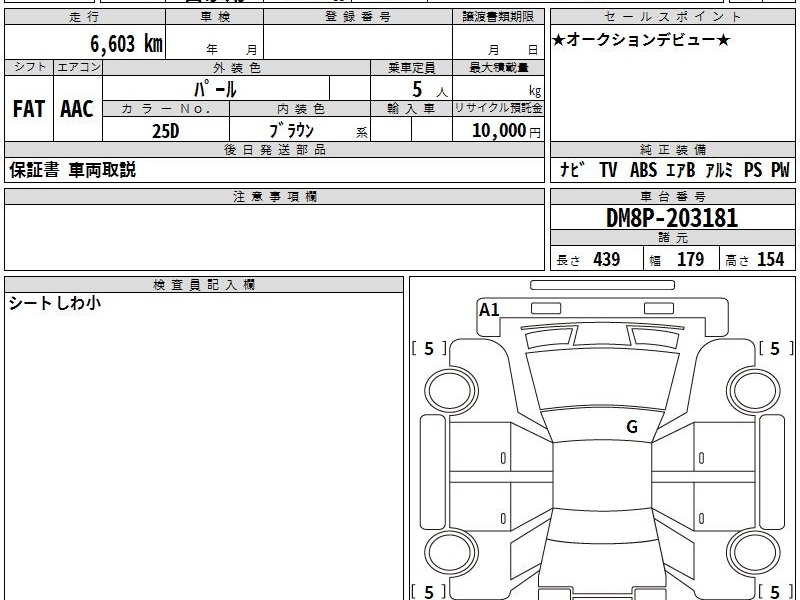Click the リサイクル預託金 header cell
This screenshot has width=800, height=600.
point(498,109)
